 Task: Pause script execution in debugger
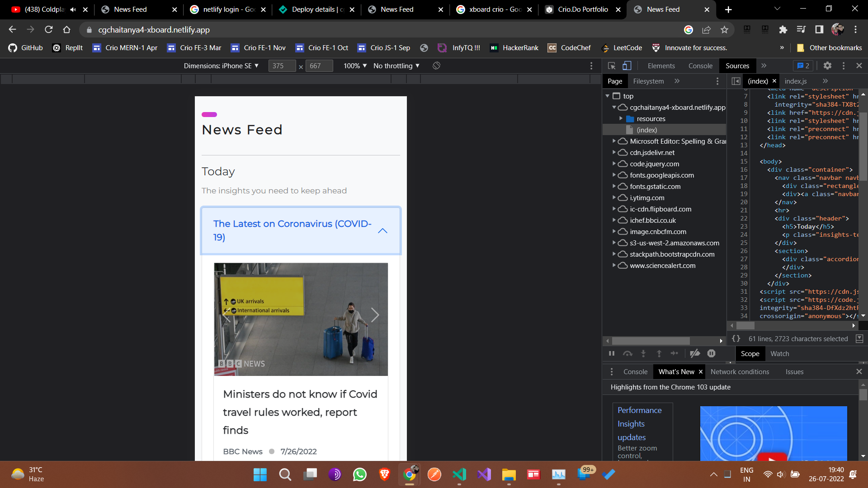(612, 353)
